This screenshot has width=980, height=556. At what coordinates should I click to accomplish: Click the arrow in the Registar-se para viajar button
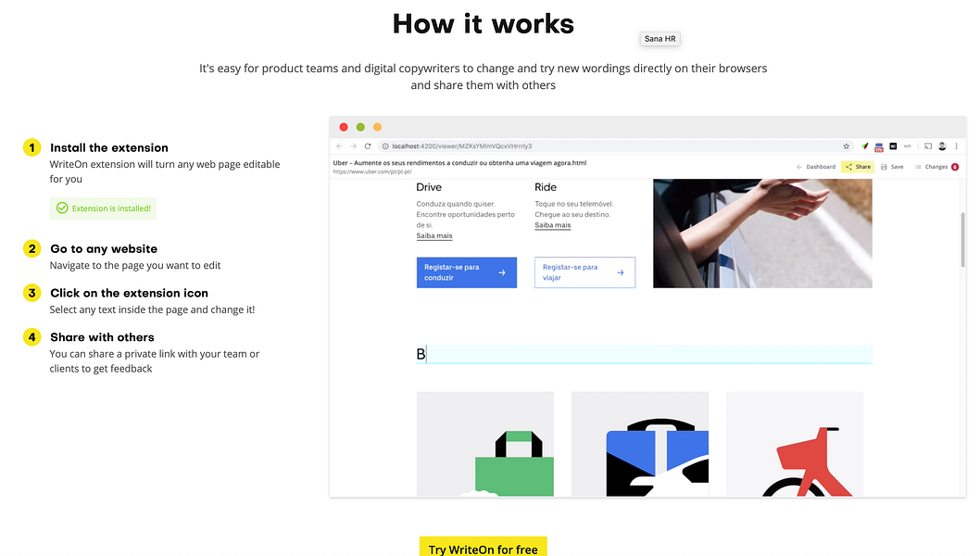coord(621,272)
